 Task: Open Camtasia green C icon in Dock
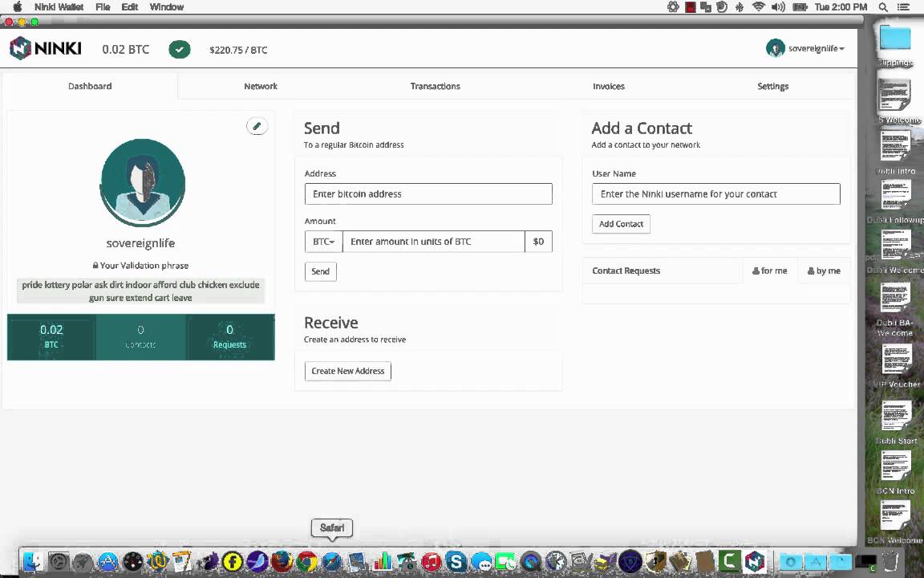tap(730, 561)
